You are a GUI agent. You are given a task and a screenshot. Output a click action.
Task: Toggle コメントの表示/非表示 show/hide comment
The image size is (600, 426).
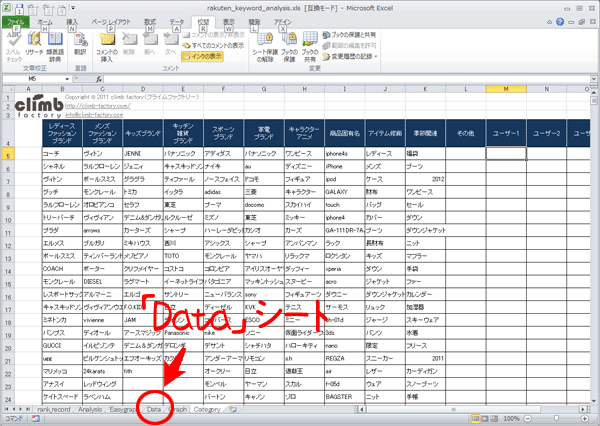[x=214, y=35]
